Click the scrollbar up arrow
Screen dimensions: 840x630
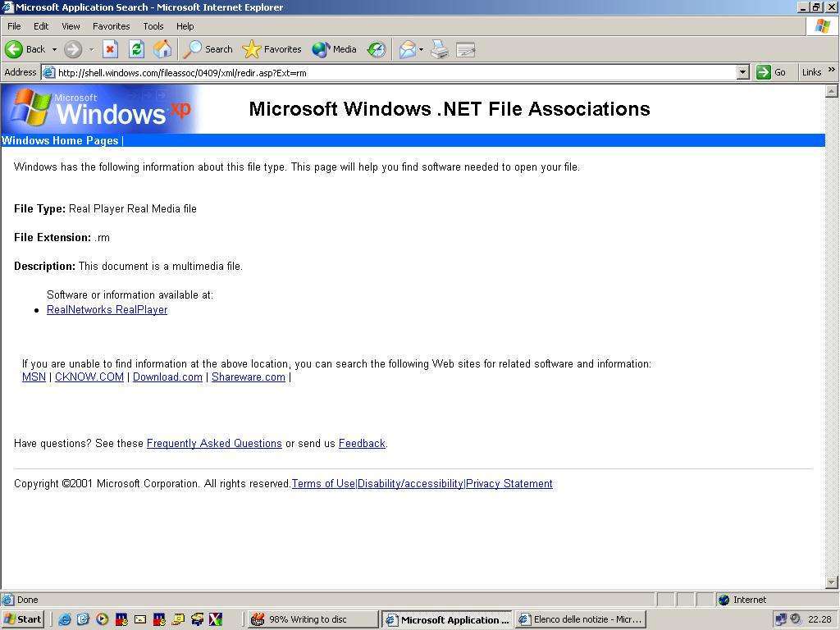(x=832, y=91)
